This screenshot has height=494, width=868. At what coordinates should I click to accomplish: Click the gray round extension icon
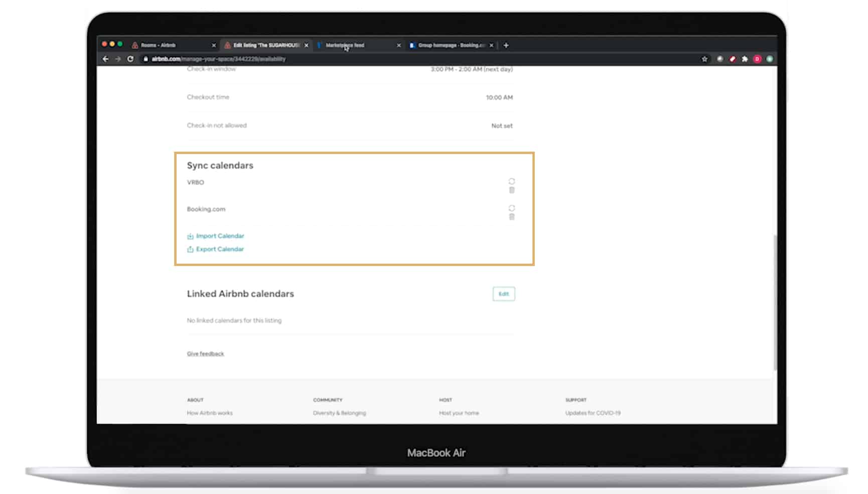pyautogui.click(x=719, y=59)
